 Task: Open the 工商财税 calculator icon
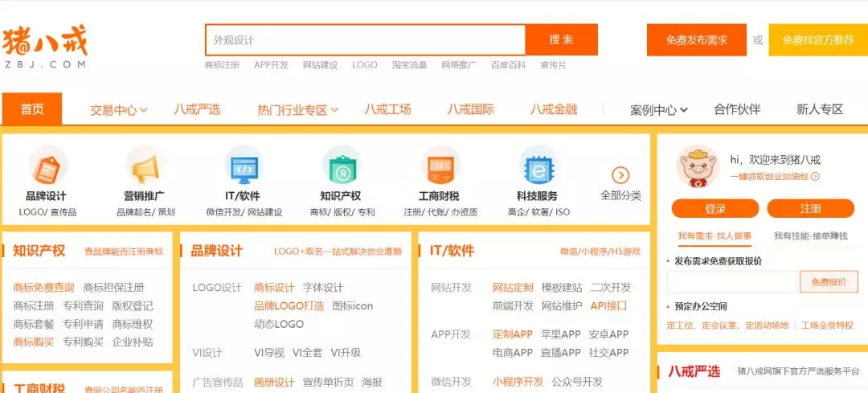(440, 166)
